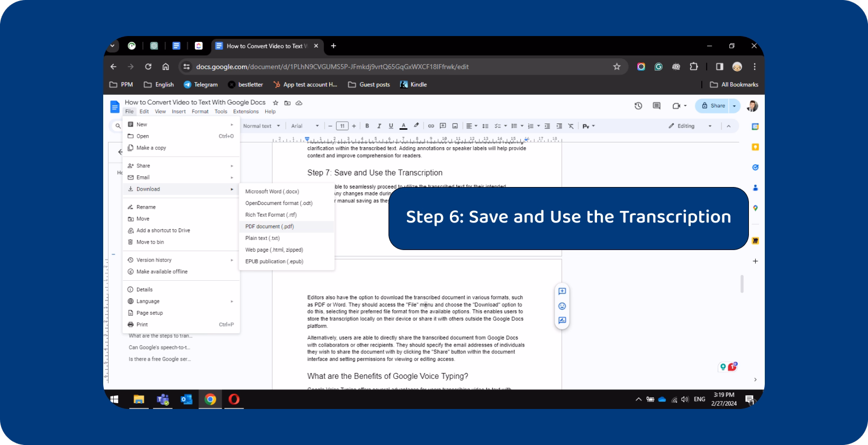Open the Editing mode dropdown

(690, 126)
